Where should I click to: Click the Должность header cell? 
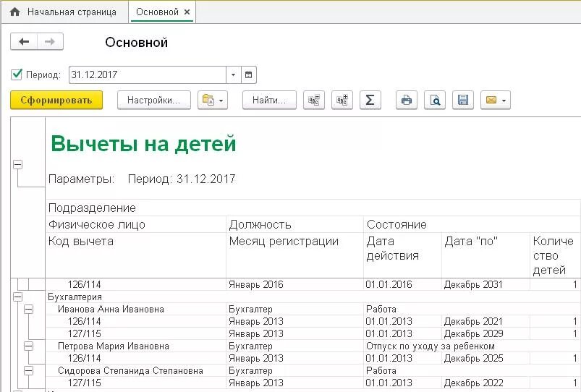pos(294,224)
